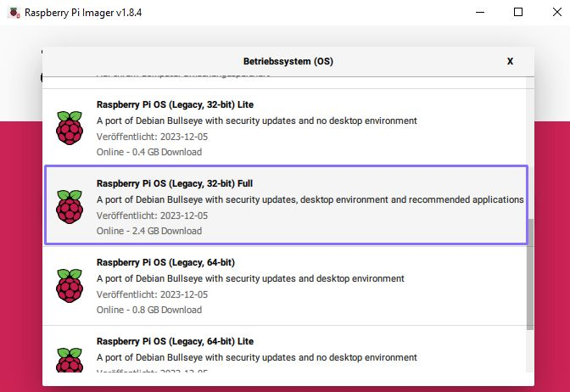The width and height of the screenshot is (570, 392).
Task: Click description mentioning recommended applications
Action: coord(310,199)
